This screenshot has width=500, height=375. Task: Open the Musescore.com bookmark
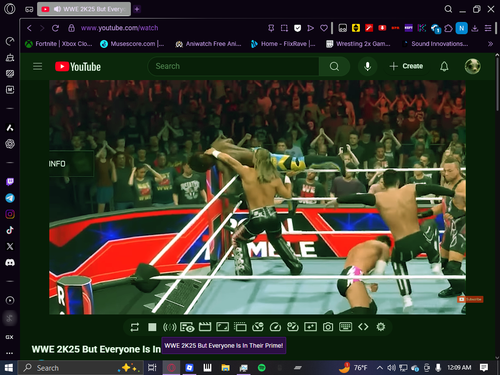132,44
